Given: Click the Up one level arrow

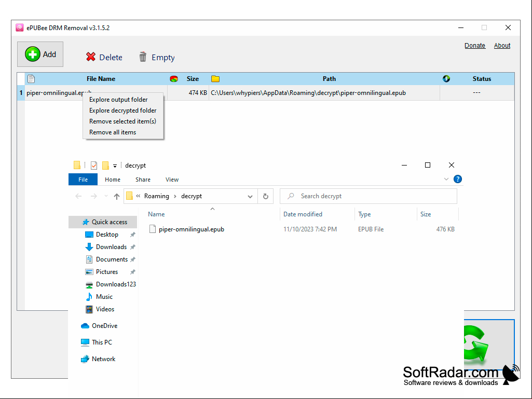Looking at the screenshot, I should 117,196.
